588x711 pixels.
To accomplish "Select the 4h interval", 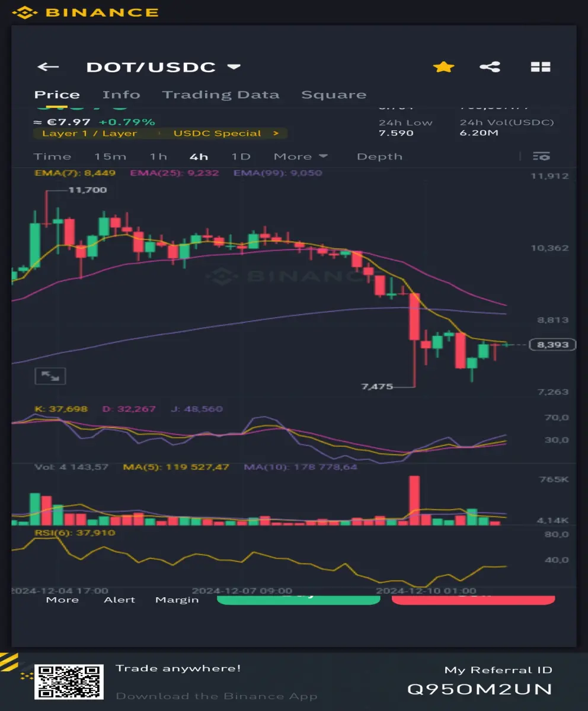I will [199, 156].
